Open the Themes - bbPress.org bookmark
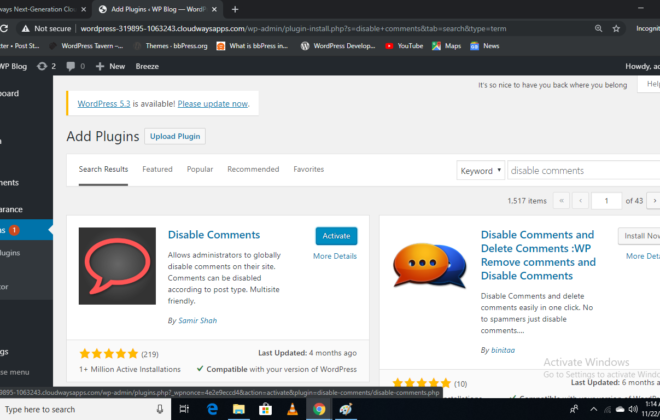This screenshot has width=660, height=420. coord(170,46)
